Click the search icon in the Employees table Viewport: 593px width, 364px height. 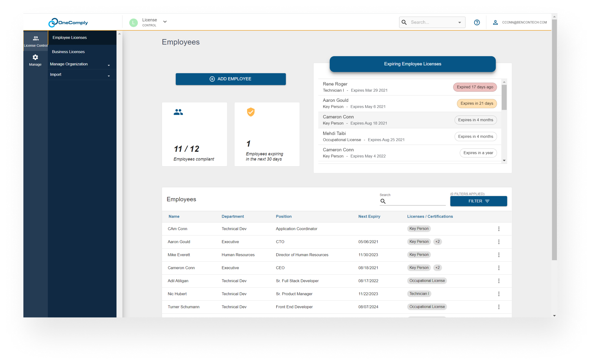click(x=383, y=201)
